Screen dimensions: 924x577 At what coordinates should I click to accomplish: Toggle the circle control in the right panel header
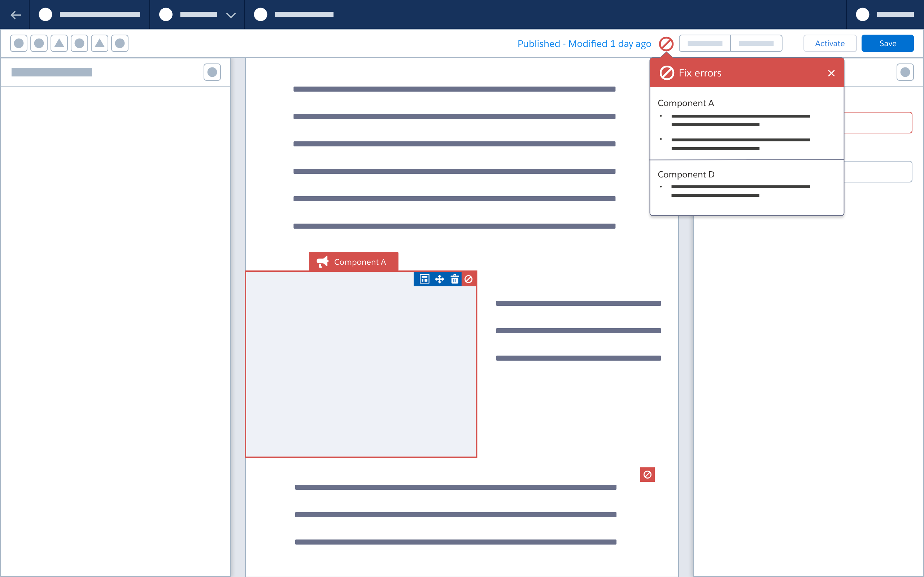tap(905, 72)
